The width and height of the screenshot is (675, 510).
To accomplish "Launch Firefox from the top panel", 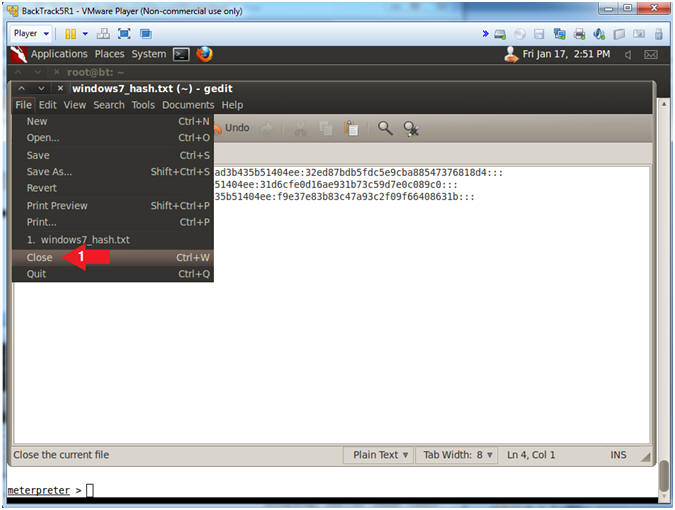I will [204, 54].
